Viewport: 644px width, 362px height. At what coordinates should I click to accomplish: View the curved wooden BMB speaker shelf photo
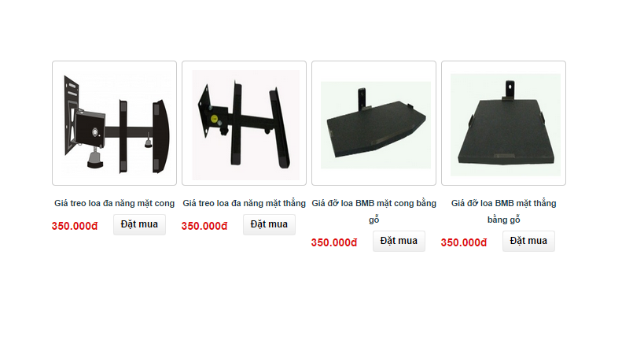pyautogui.click(x=374, y=124)
